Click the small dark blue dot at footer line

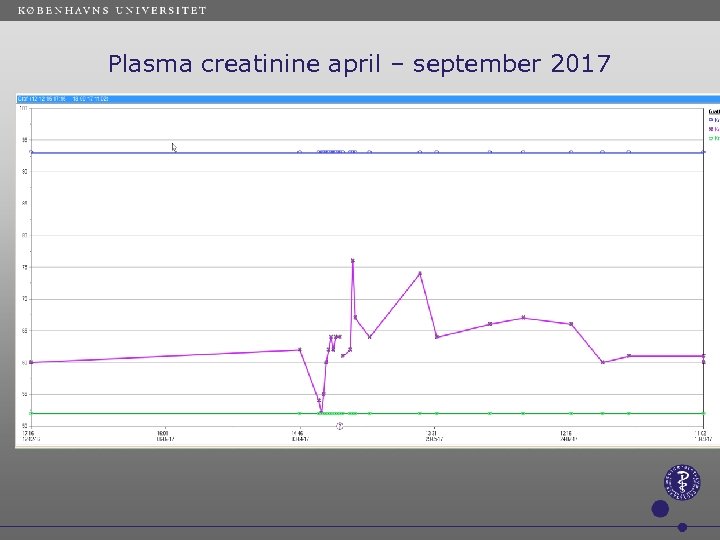tap(682, 527)
